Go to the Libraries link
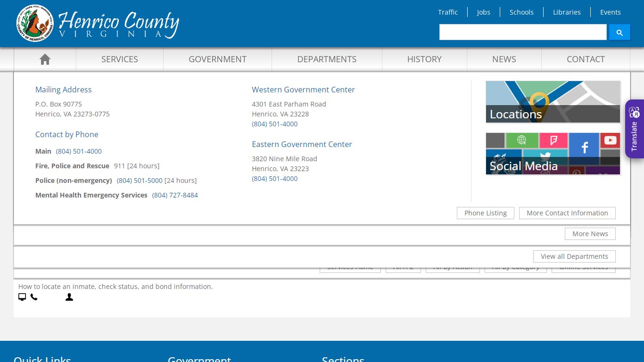The width and height of the screenshot is (644, 362). [x=567, y=12]
